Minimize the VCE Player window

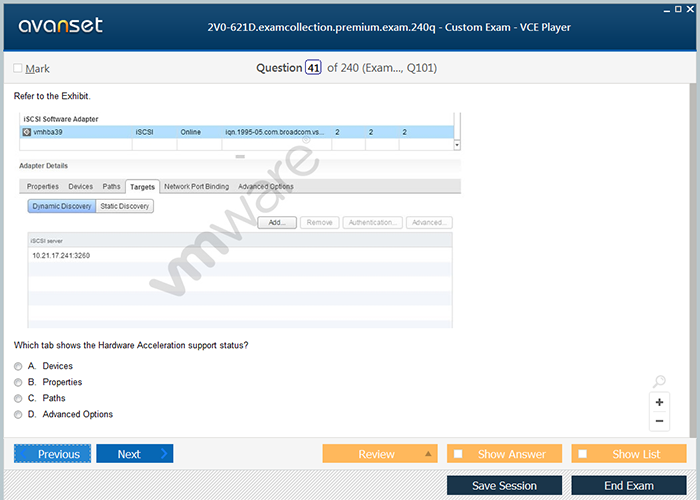click(x=666, y=8)
